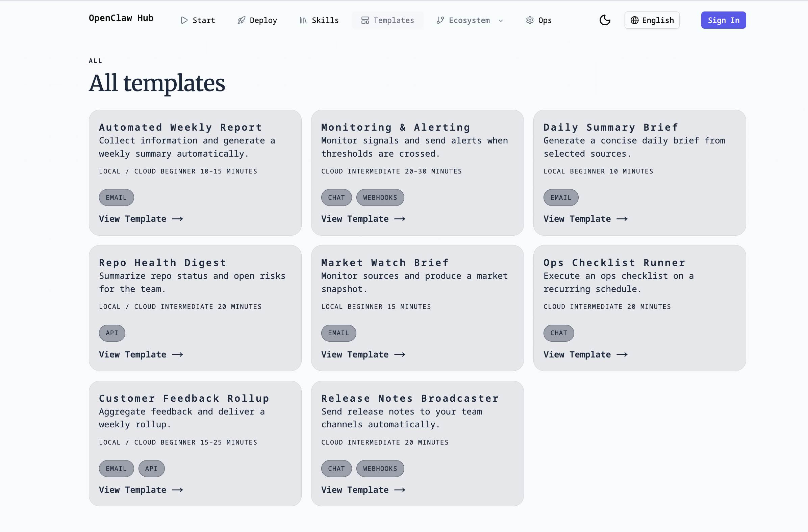Open View Template for Daily Summary Brief
This screenshot has width=808, height=532.
point(585,218)
